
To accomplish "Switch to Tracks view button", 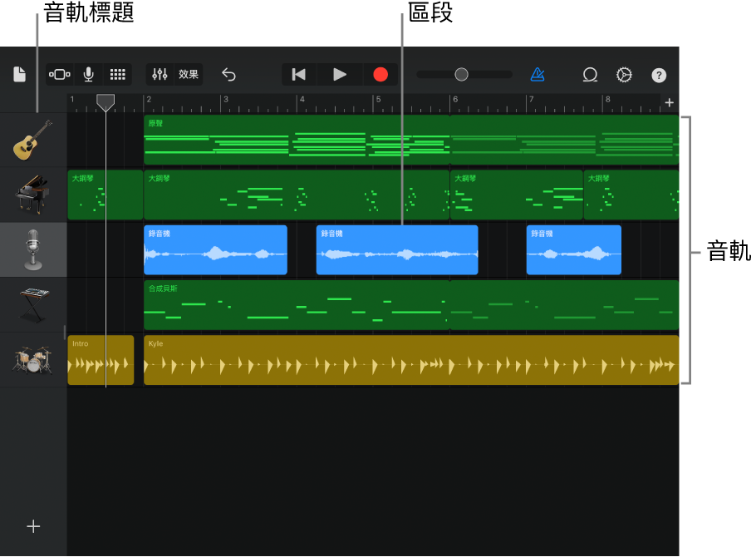I will click(60, 74).
